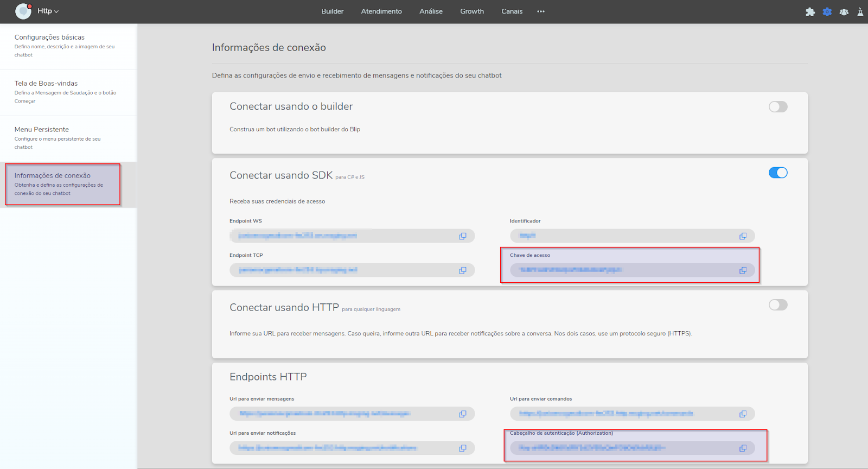Open Menu Persistente settings
This screenshot has width=868, height=469.
tap(42, 130)
